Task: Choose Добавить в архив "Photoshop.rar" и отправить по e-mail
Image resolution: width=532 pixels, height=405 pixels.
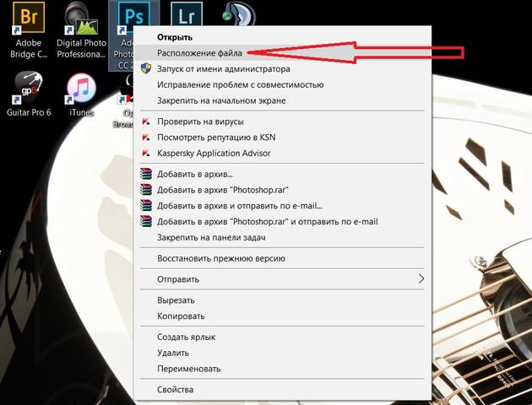Action: (283, 222)
